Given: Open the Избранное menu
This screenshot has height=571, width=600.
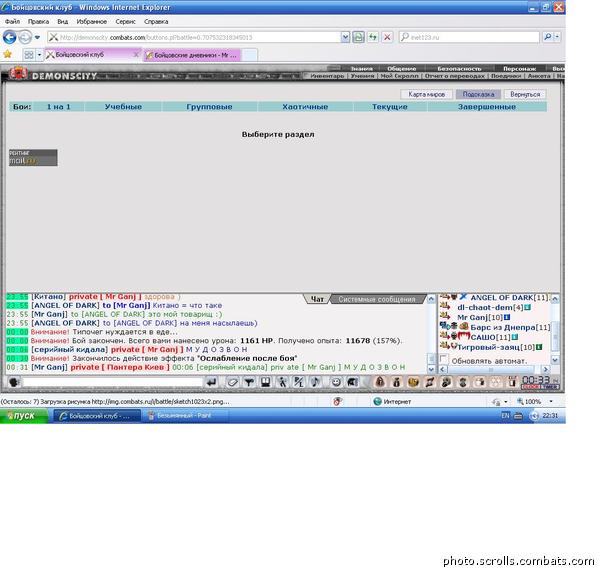Looking at the screenshot, I should pos(92,21).
